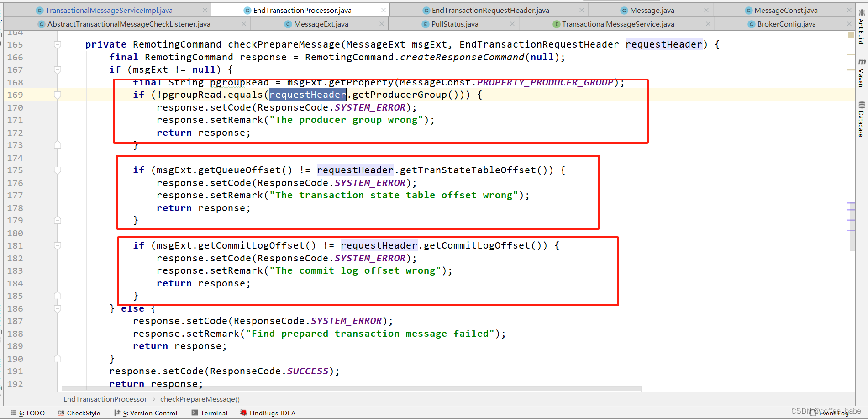Close the TransactionalMessageServiceImpl.java tab
This screenshot has width=868, height=419.
pos(205,10)
